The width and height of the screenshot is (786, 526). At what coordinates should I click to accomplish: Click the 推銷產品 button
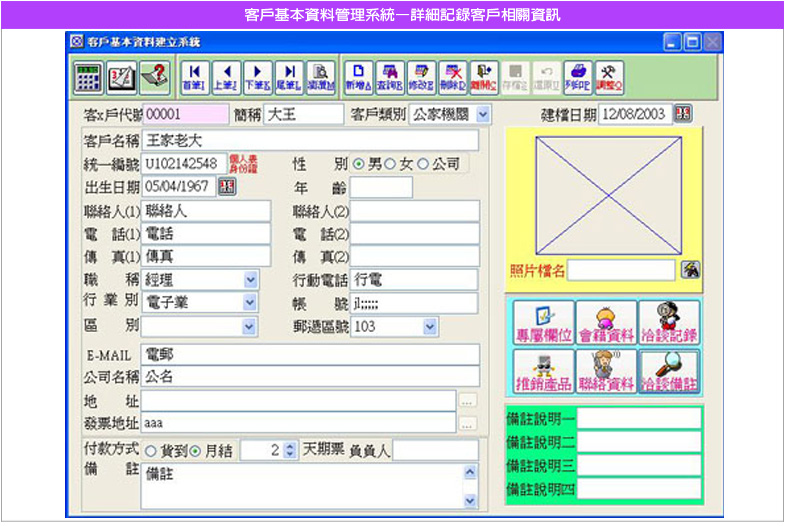pyautogui.click(x=544, y=370)
